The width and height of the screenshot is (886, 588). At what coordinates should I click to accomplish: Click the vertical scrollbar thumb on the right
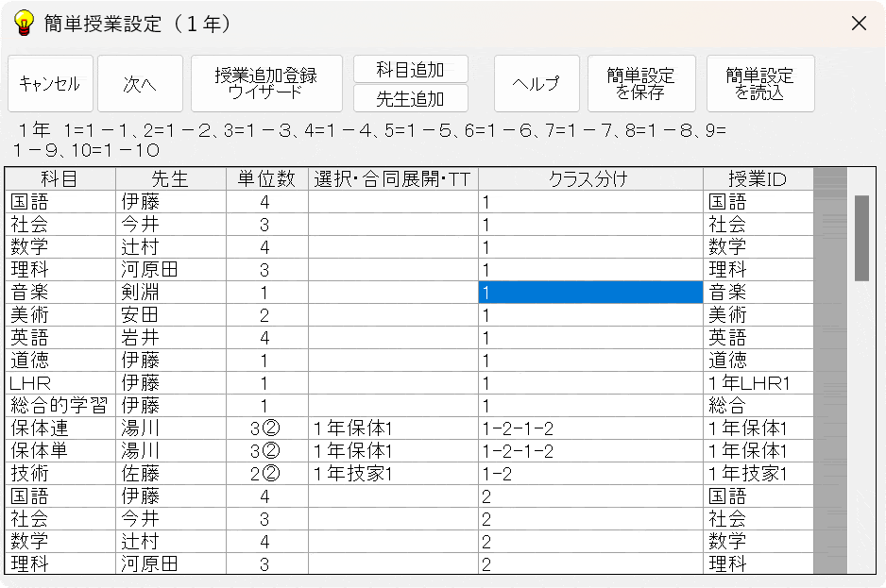point(861,236)
